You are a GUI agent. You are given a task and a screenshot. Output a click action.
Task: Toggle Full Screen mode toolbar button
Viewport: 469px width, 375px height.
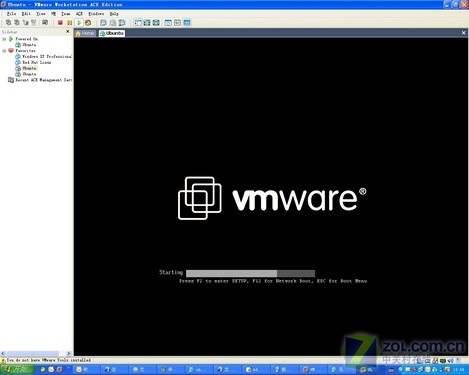tap(147, 23)
